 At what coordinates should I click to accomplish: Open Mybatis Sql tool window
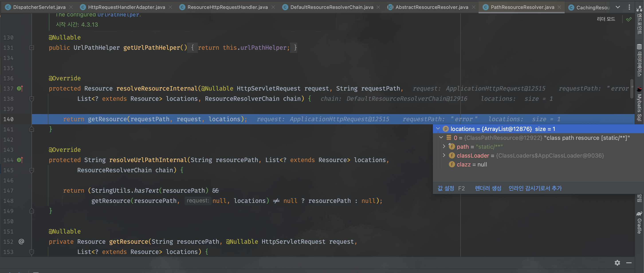click(639, 104)
